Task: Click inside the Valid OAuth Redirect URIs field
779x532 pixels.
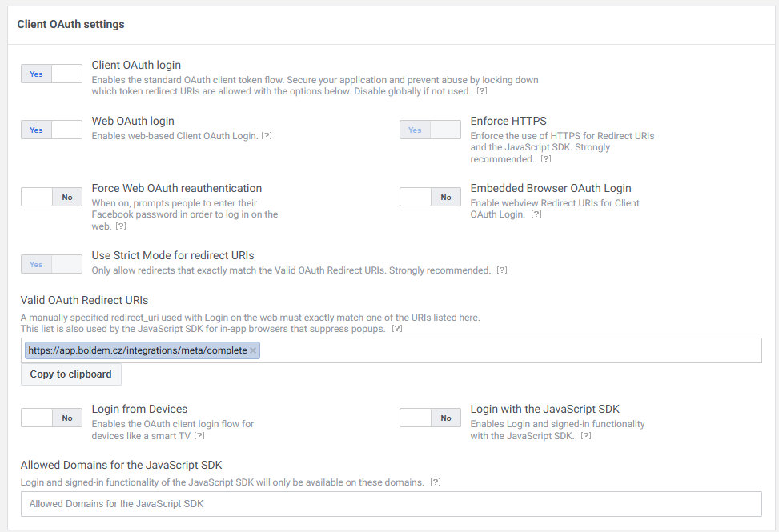Action: tap(511, 350)
